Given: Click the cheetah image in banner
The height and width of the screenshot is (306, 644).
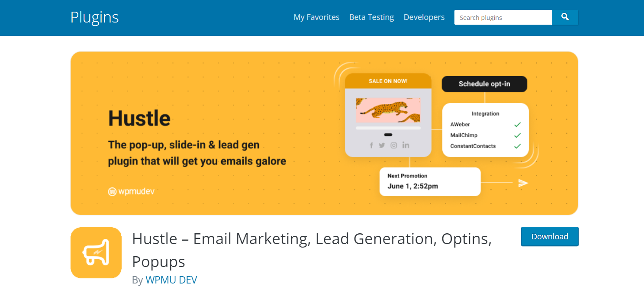Looking at the screenshot, I should [x=388, y=110].
